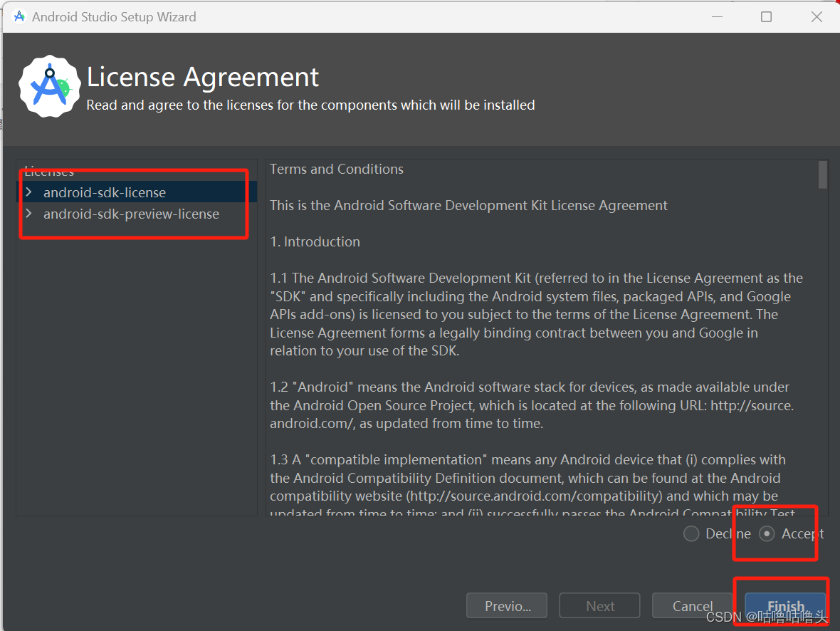Expand the android-sdk-license chevron
The height and width of the screenshot is (631, 840).
pos(29,192)
